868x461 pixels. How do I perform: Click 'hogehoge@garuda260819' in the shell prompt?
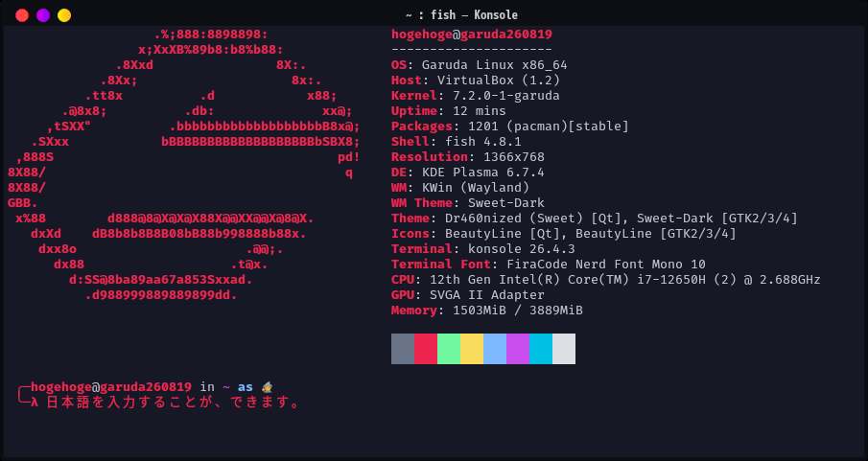(111, 387)
